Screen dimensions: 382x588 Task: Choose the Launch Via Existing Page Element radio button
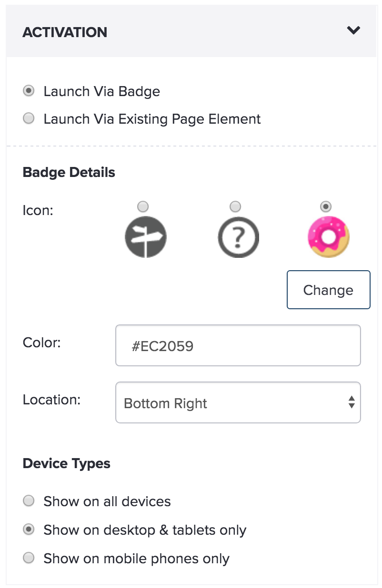(29, 118)
